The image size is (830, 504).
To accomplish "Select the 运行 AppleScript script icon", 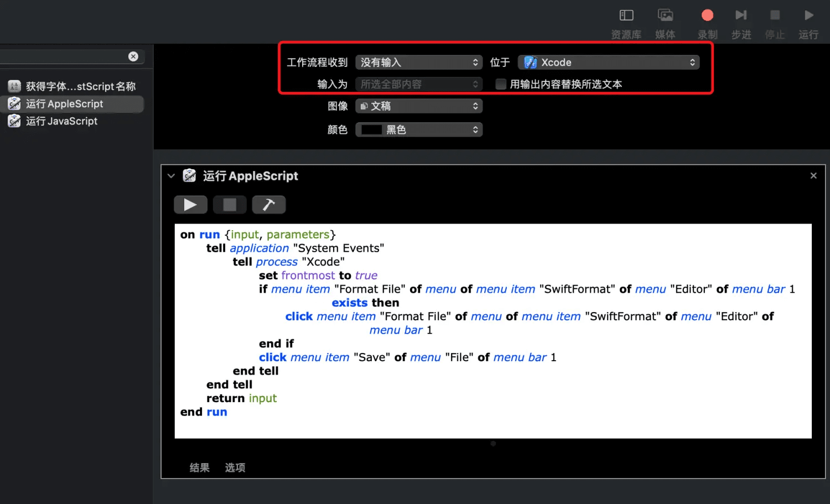I will (x=14, y=103).
